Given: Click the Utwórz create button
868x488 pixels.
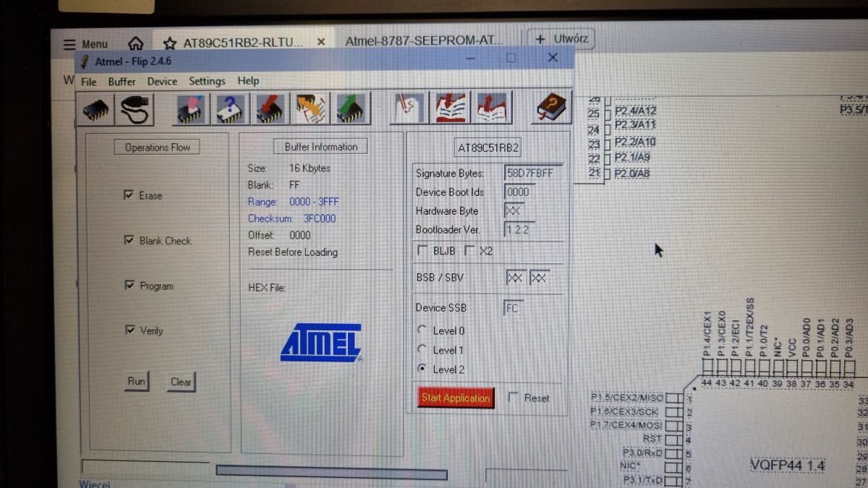Looking at the screenshot, I should click(x=561, y=39).
